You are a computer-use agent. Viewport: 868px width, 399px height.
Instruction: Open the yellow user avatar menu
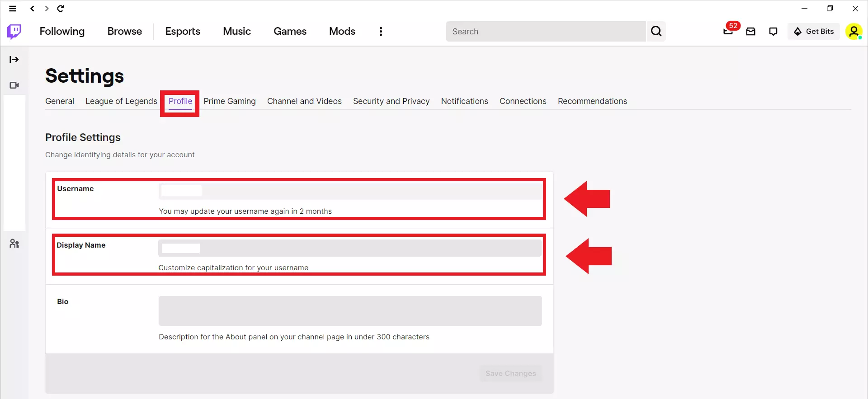click(854, 31)
